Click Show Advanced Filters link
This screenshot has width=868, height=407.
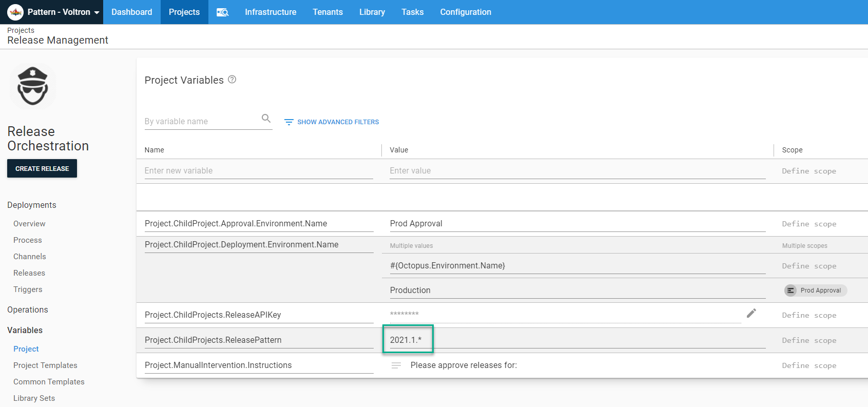click(338, 122)
